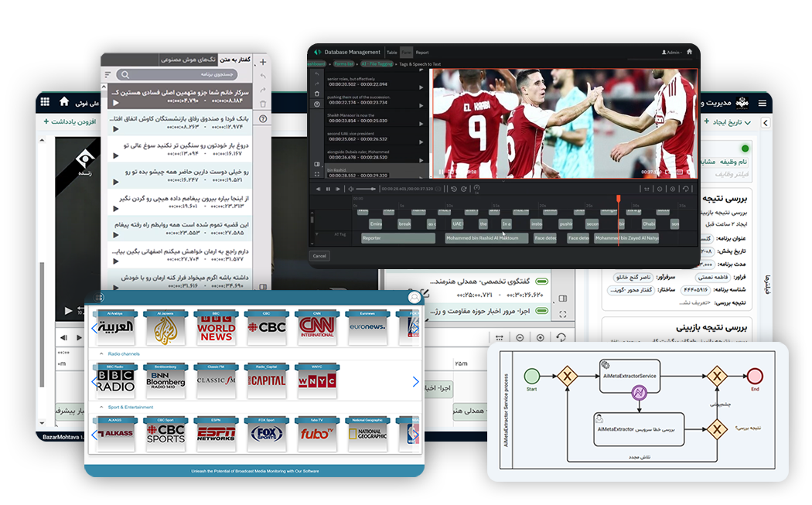Open AI - File Tagging breadcrumb
Screen dimensions: 812x505
coord(377,64)
